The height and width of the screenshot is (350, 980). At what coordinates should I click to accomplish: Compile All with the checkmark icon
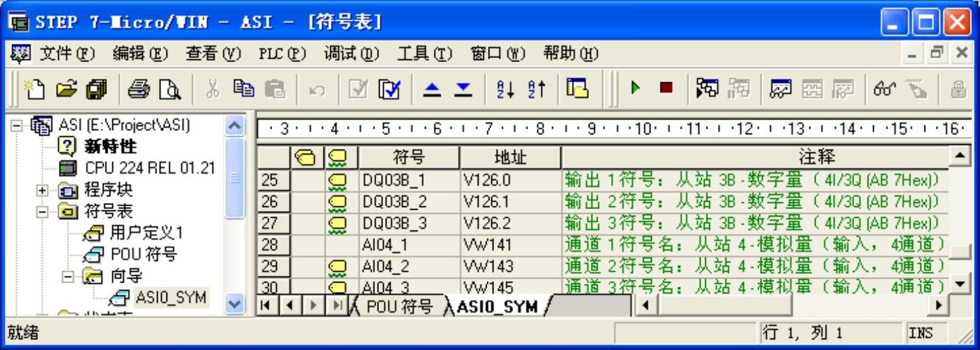(388, 88)
